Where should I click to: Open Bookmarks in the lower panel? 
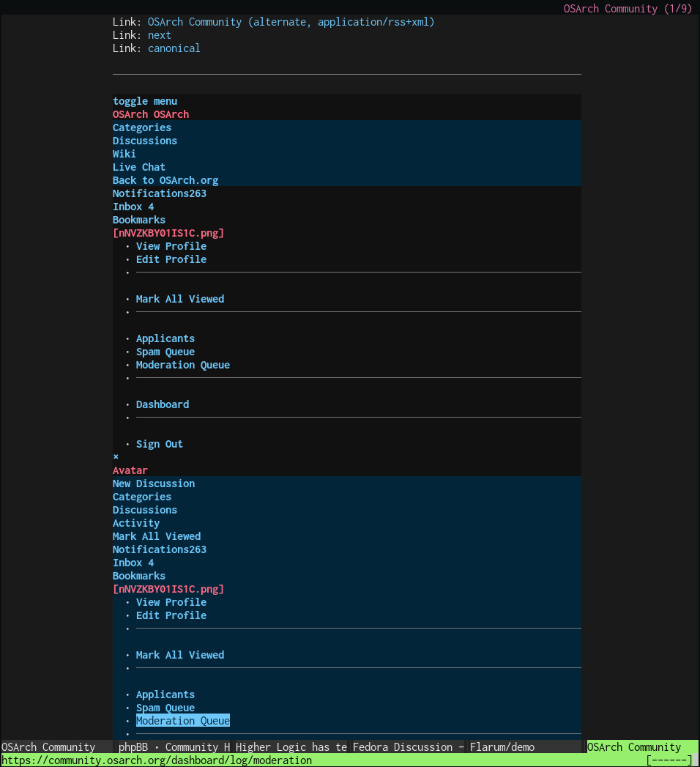[x=139, y=577]
